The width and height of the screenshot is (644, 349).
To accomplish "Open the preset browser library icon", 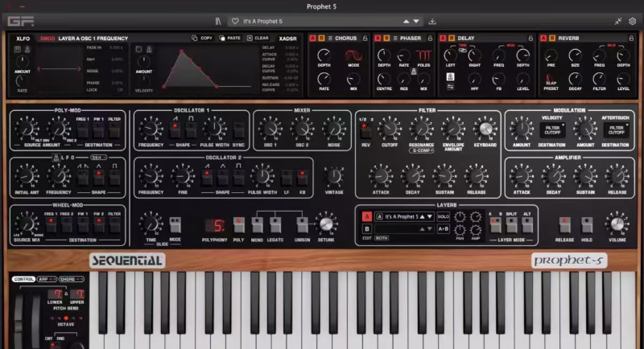I will pyautogui.click(x=218, y=22).
